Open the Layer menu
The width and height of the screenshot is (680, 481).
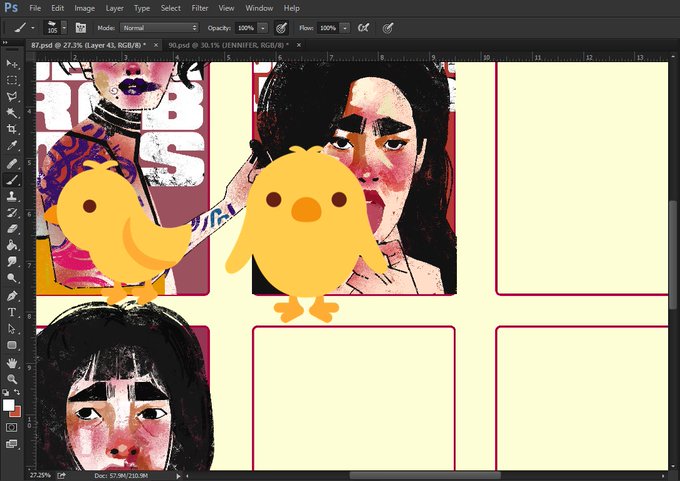(114, 8)
